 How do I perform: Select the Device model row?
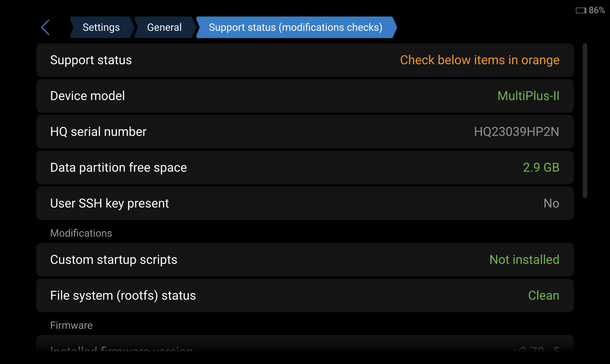coord(305,96)
